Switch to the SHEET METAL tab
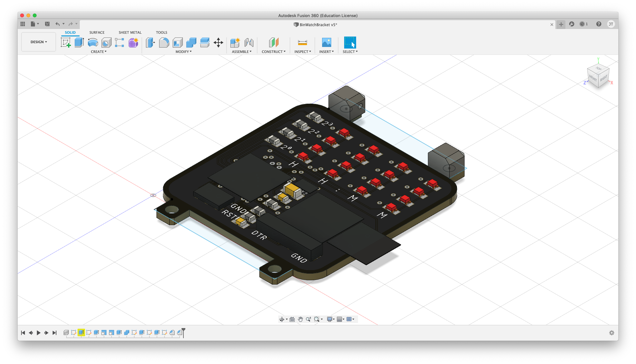636x364 pixels. pos(130,32)
